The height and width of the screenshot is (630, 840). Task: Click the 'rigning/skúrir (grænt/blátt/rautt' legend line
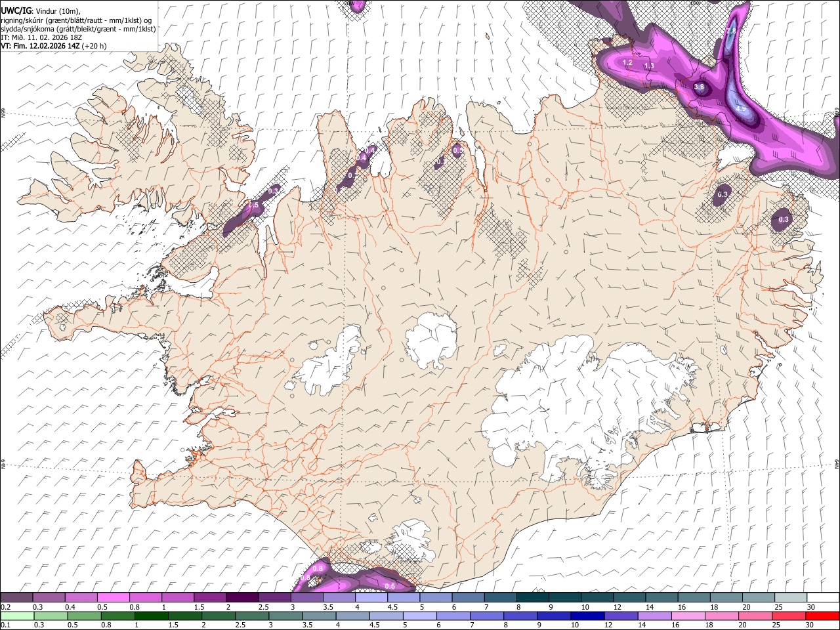(77, 20)
